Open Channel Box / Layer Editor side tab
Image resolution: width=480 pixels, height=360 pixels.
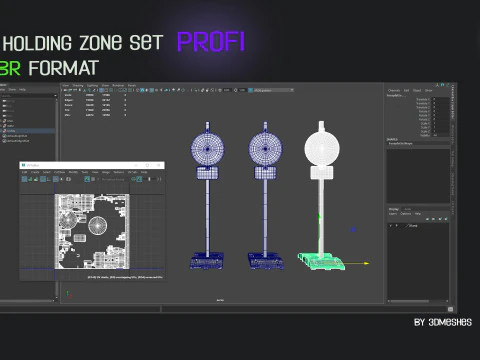[x=453, y=102]
